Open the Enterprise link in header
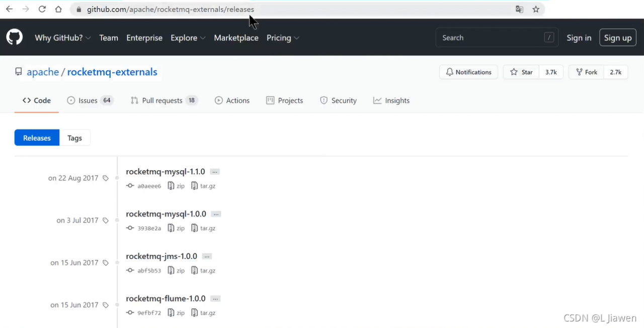The width and height of the screenshot is (644, 328). tap(144, 38)
